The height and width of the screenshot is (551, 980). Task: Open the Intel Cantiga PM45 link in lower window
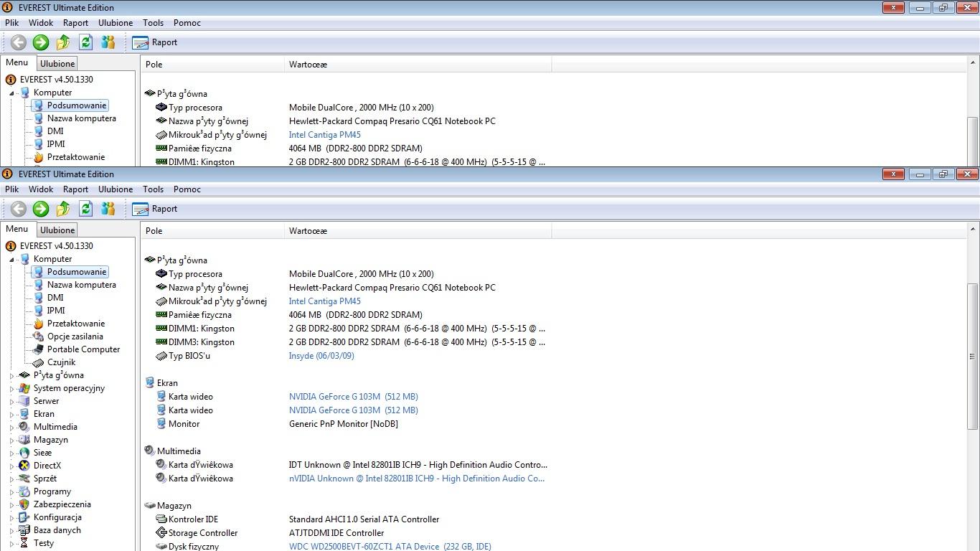[325, 301]
